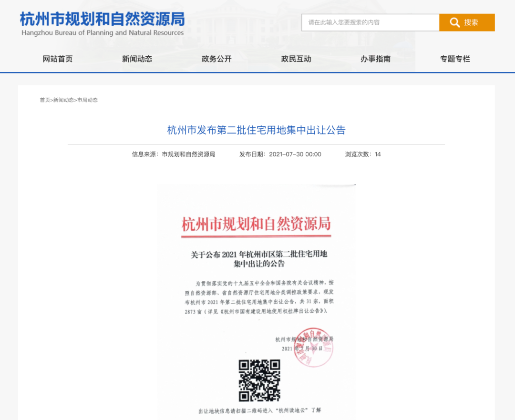Viewport: 515px width, 420px height.
Task: Click the blue article title 杭州市发布第二批住宅用地集中出让公告
Action: 256,130
